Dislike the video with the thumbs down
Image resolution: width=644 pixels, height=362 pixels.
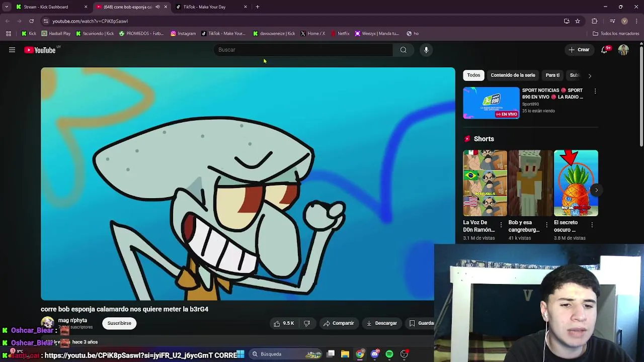pos(307,323)
